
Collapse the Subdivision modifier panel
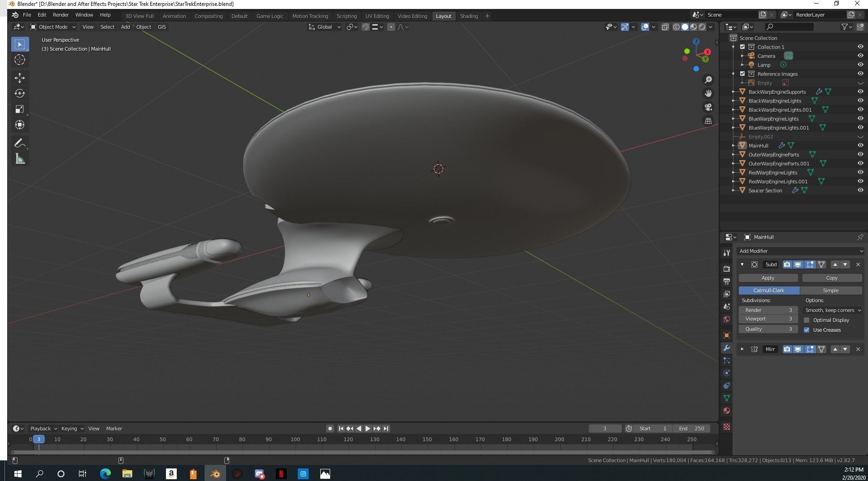pyautogui.click(x=742, y=264)
